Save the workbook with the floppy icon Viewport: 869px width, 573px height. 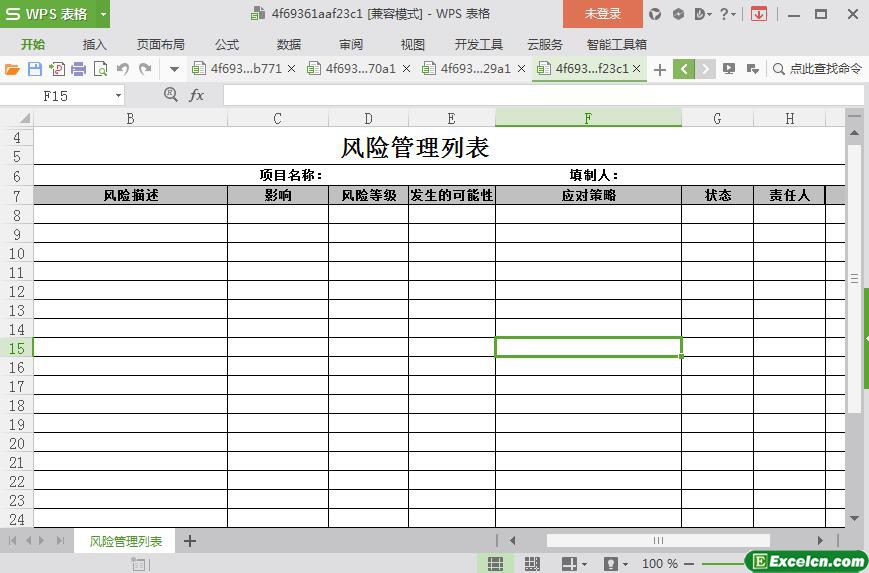[35, 69]
